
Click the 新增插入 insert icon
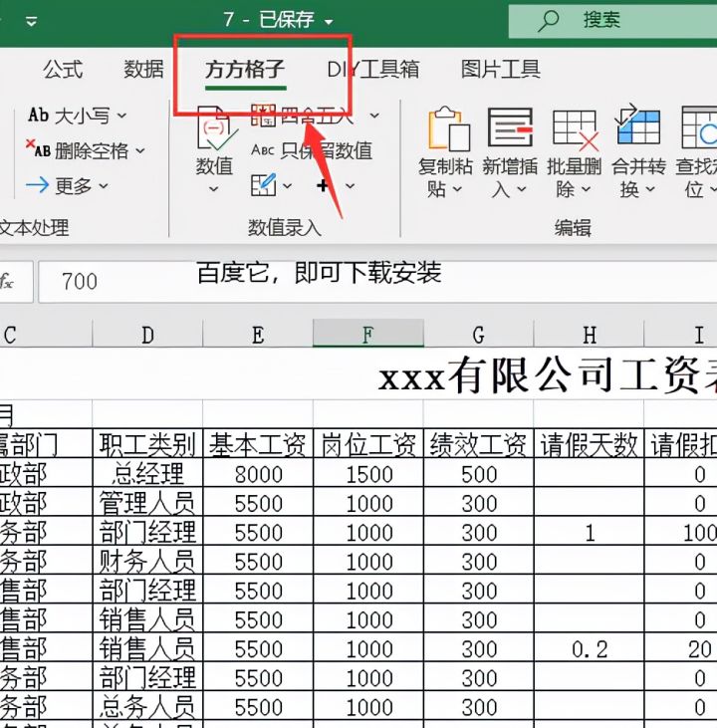coord(510,127)
